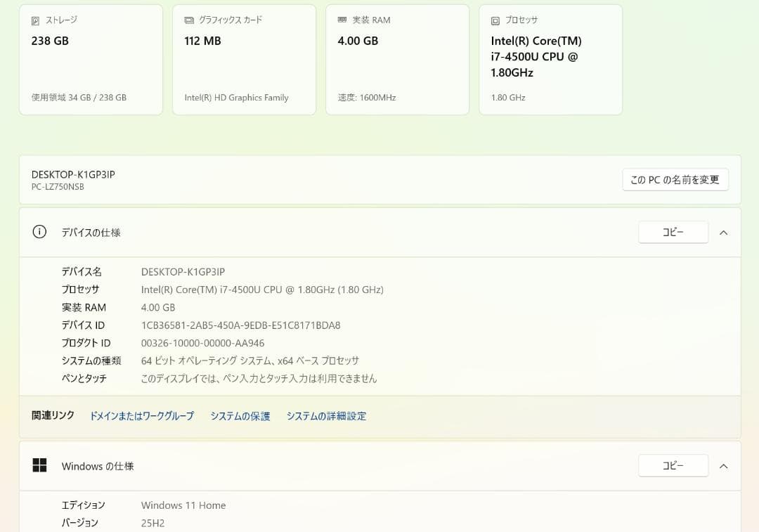Expand the storage card showing 使用領域 34 GB
The image size is (759, 532).
click(x=91, y=58)
